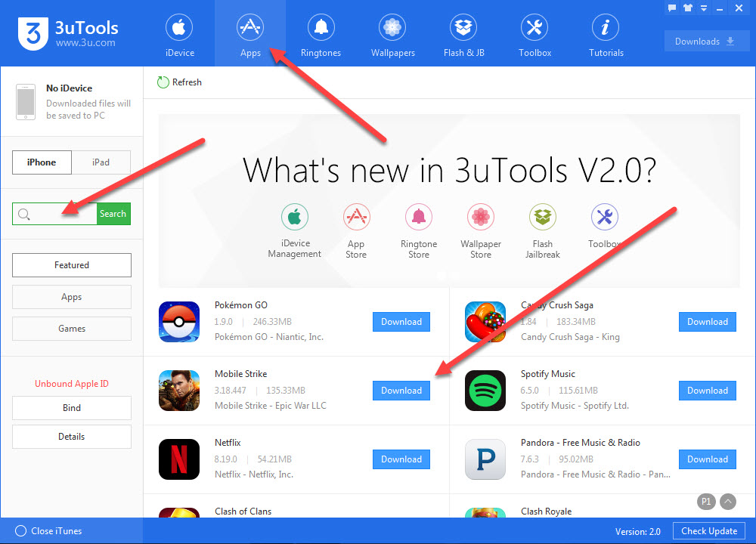Click the Clash Royale title
This screenshot has width=756, height=544.
tap(547, 512)
